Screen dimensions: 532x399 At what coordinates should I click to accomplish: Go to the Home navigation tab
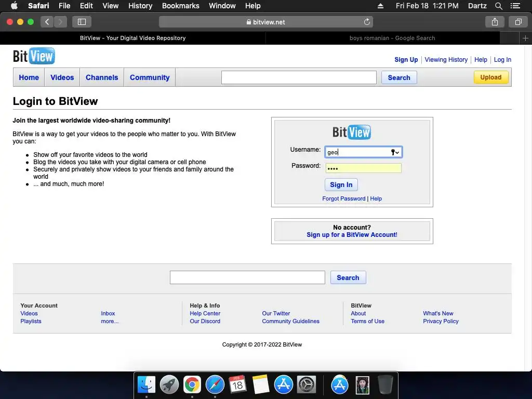pos(29,77)
